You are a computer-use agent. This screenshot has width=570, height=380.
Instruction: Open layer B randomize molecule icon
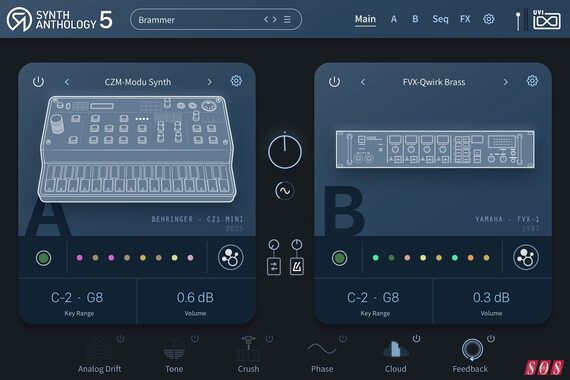click(526, 257)
